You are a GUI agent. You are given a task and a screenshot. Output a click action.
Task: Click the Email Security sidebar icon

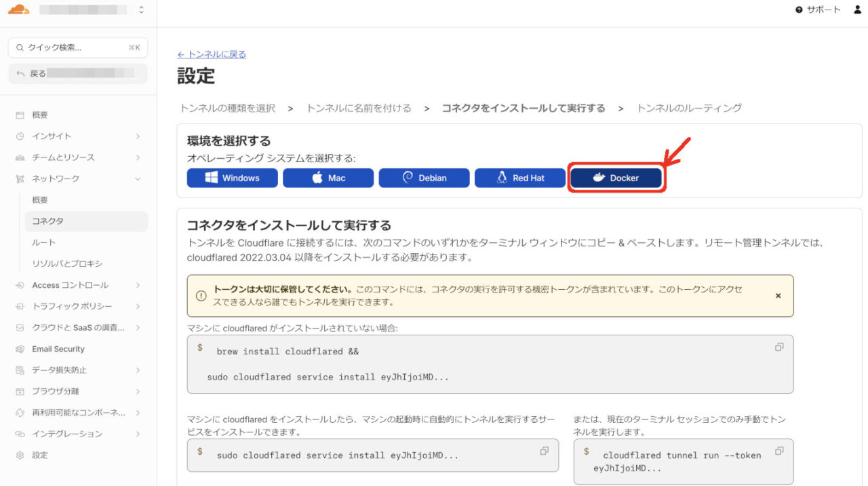[x=20, y=349]
